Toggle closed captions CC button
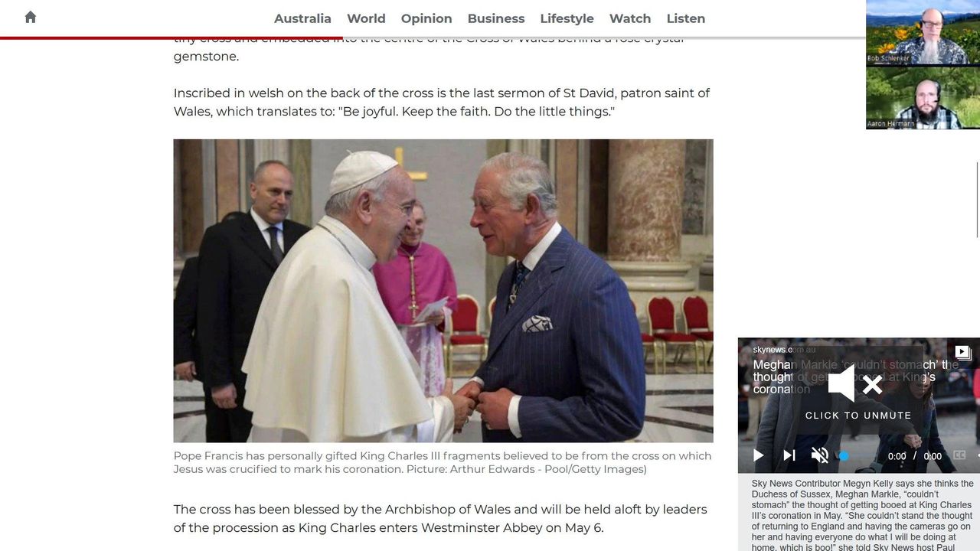Screen dimensions: 980x551 point(959,455)
